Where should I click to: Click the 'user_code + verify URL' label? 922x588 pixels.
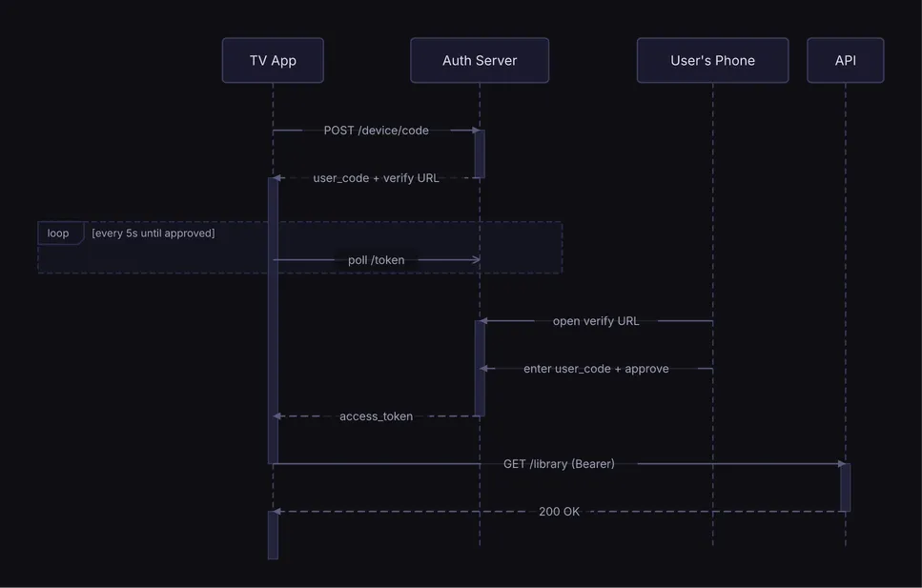click(x=377, y=178)
